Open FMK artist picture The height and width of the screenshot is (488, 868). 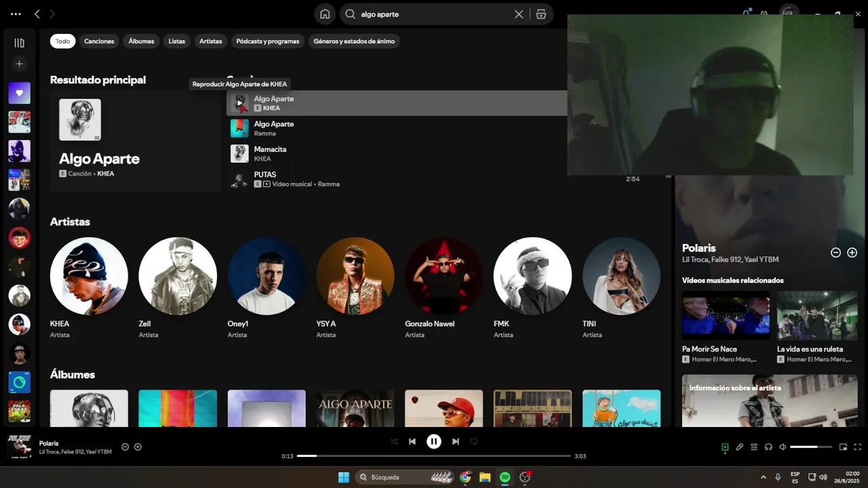(x=533, y=276)
